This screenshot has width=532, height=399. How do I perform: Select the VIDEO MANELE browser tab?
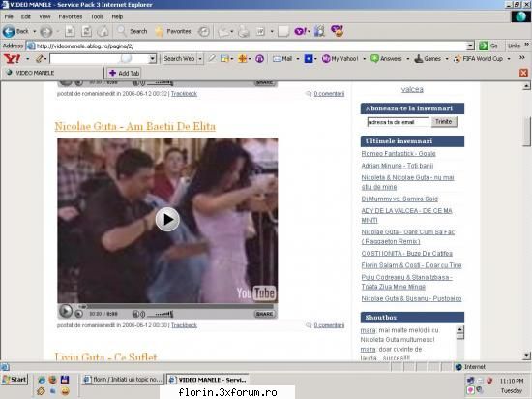click(x=52, y=73)
